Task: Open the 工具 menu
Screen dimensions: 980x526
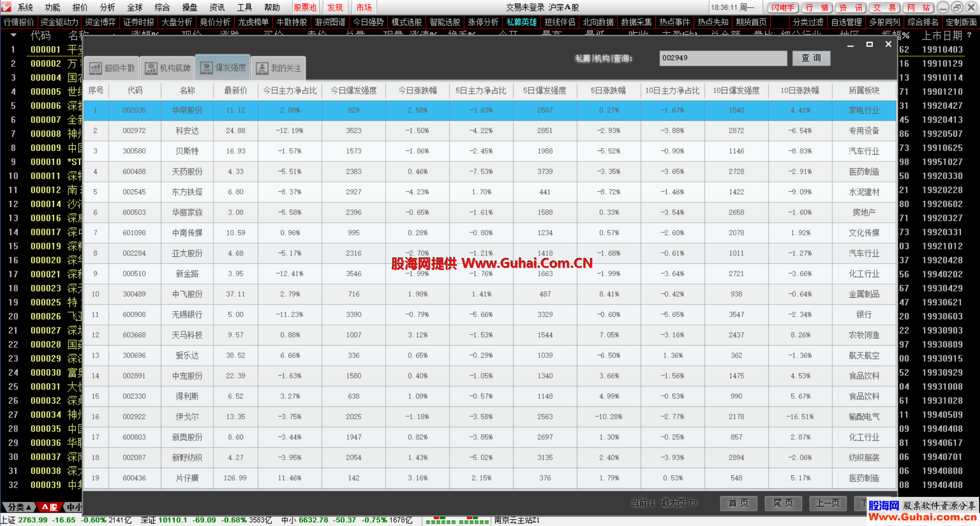Action: point(244,7)
